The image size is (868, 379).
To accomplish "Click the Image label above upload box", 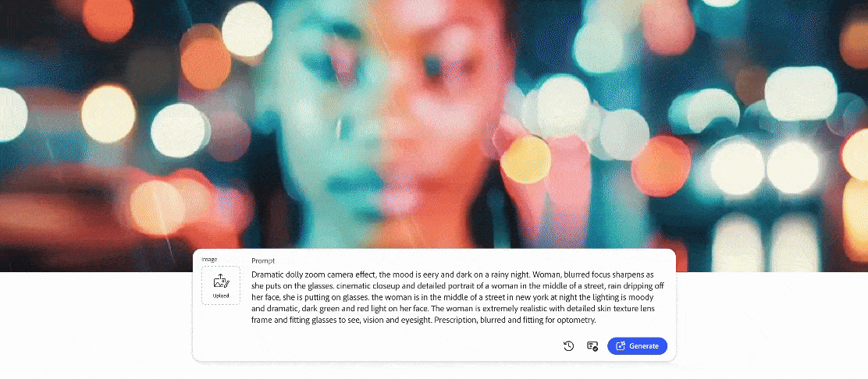I will (209, 260).
